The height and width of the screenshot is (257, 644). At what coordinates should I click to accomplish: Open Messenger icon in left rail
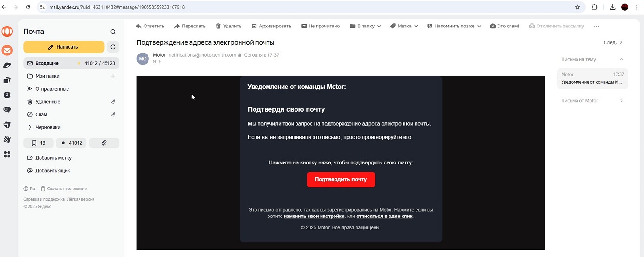[7, 125]
